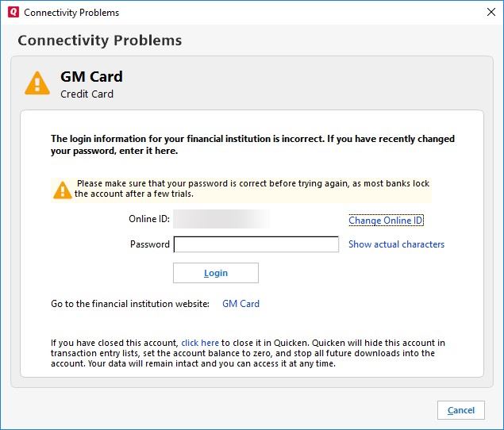Cancel the connectivity dialog

pos(460,410)
